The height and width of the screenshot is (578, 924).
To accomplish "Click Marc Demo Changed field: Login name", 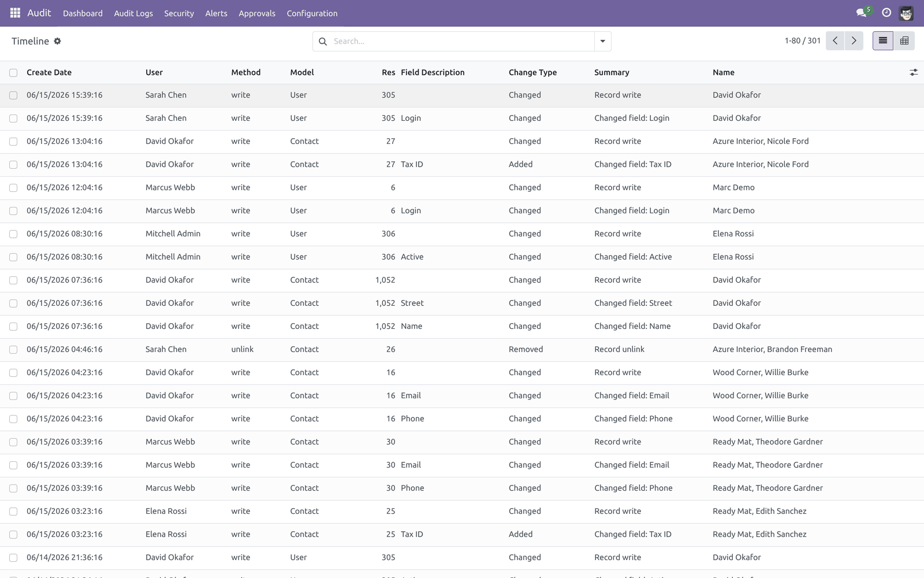I will pyautogui.click(x=733, y=210).
